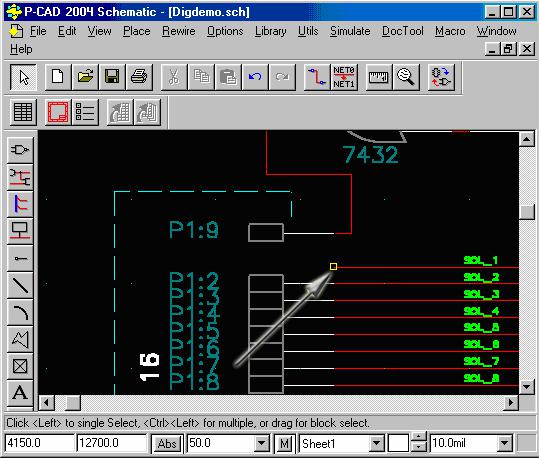Open a file with folder icon
This screenshot has width=539, height=458.
[x=85, y=77]
